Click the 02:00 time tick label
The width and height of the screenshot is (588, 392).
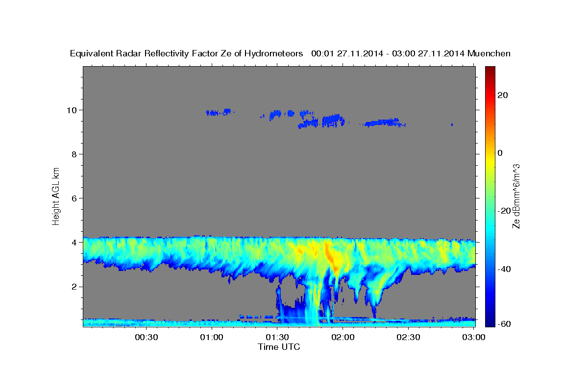point(343,337)
